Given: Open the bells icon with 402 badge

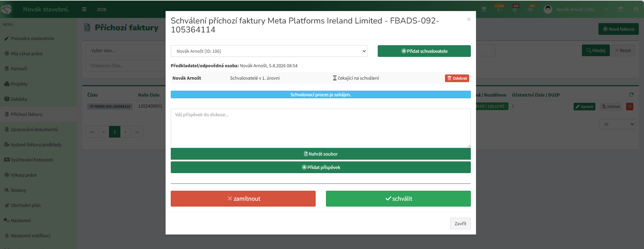Looking at the screenshot, I should tap(531, 8).
